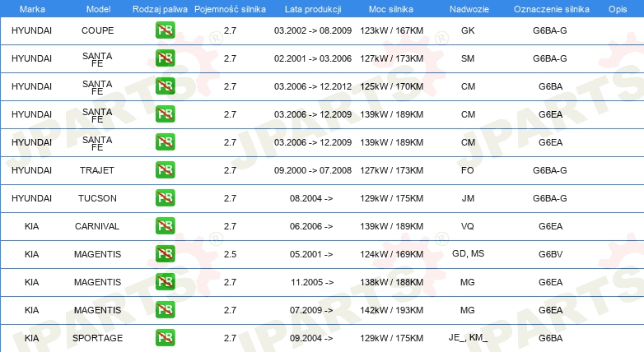The image size is (644, 352).
Task: Select the Marka column header
Action: click(x=32, y=9)
